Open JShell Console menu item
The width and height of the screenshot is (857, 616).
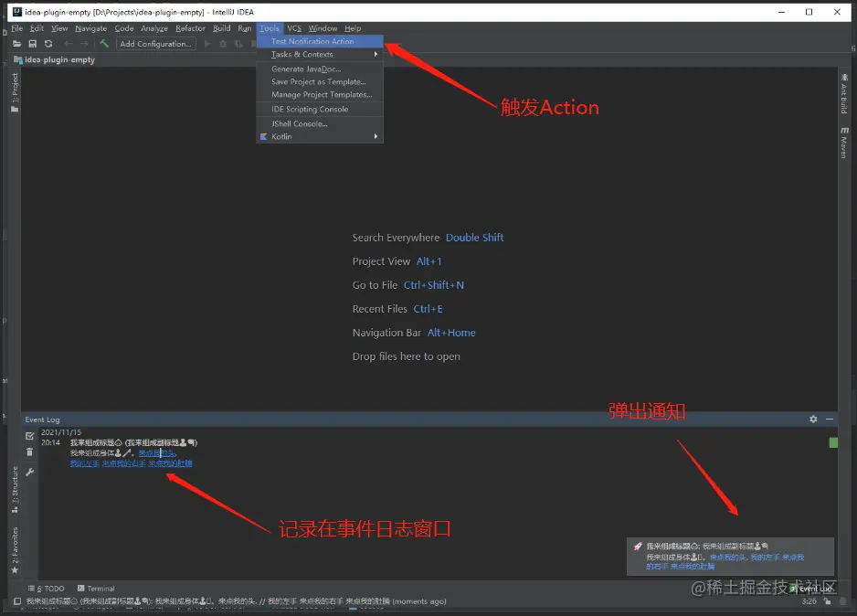click(320, 124)
